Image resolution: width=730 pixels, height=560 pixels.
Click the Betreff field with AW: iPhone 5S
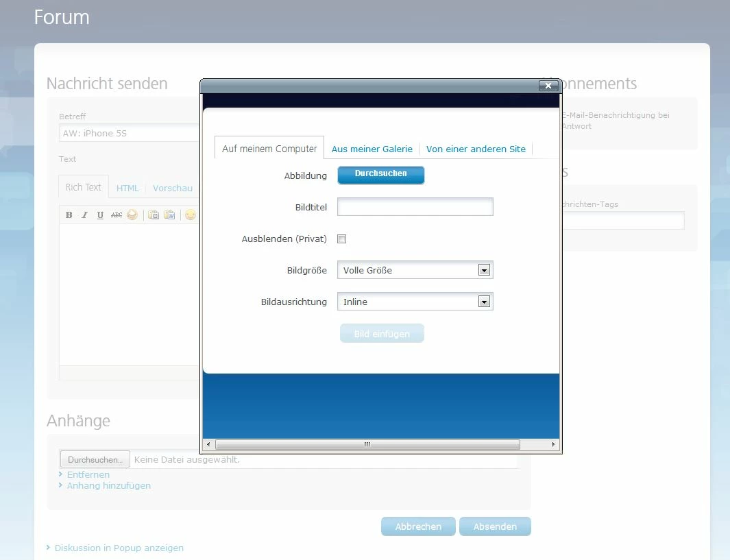(x=130, y=133)
